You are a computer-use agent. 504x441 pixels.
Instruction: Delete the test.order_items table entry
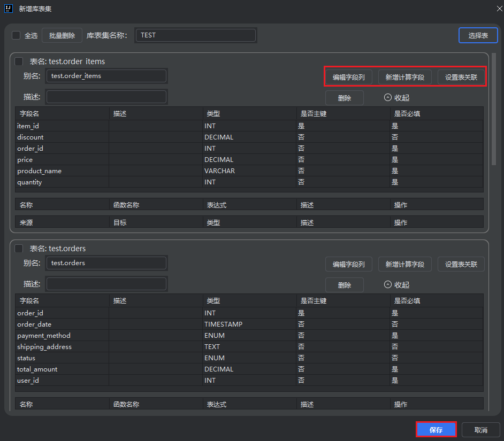tap(344, 97)
